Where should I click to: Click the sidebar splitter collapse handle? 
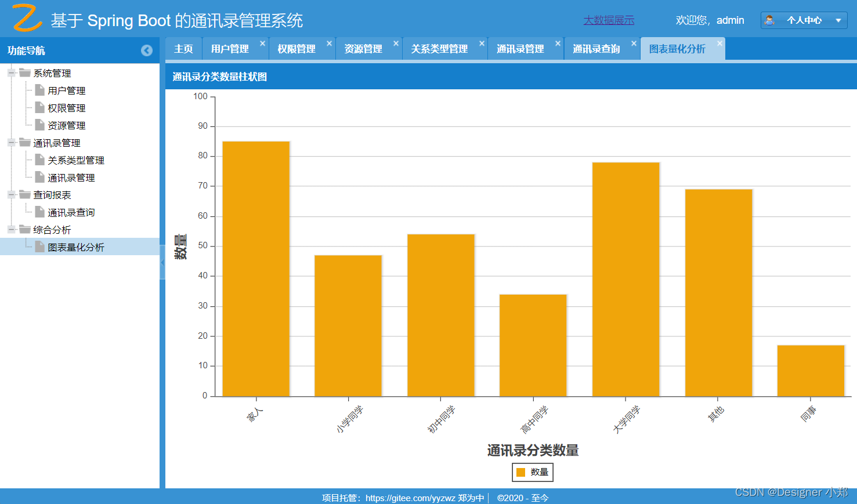162,262
